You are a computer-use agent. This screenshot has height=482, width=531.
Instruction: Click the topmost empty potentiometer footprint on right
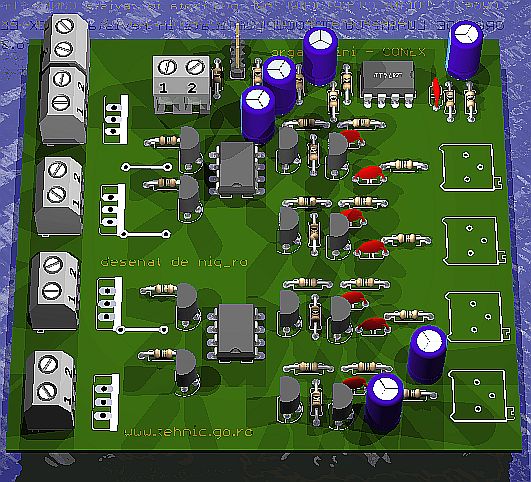pyautogui.click(x=469, y=167)
